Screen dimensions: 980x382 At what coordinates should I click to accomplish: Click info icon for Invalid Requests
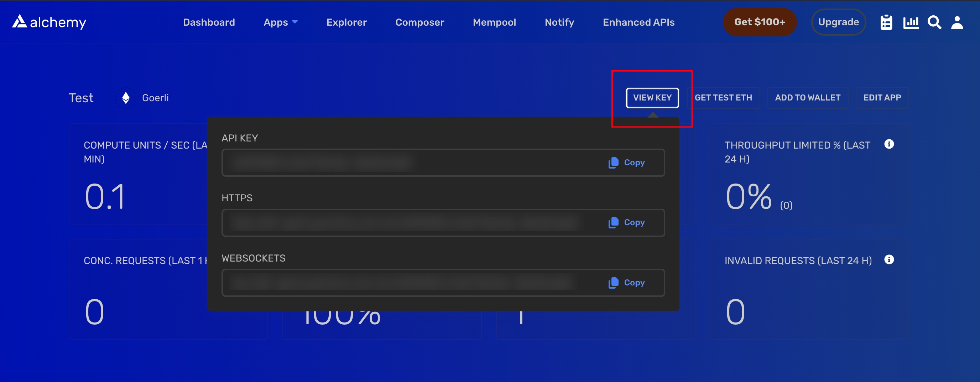pos(889,259)
